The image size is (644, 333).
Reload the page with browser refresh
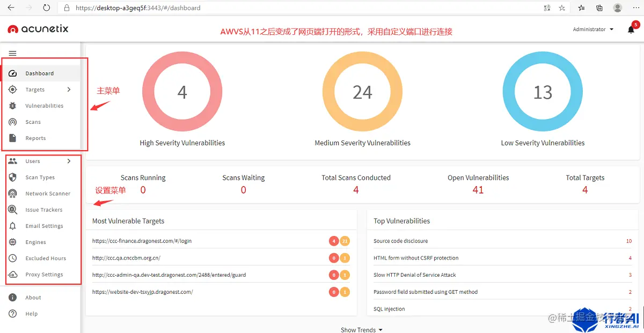46,8
